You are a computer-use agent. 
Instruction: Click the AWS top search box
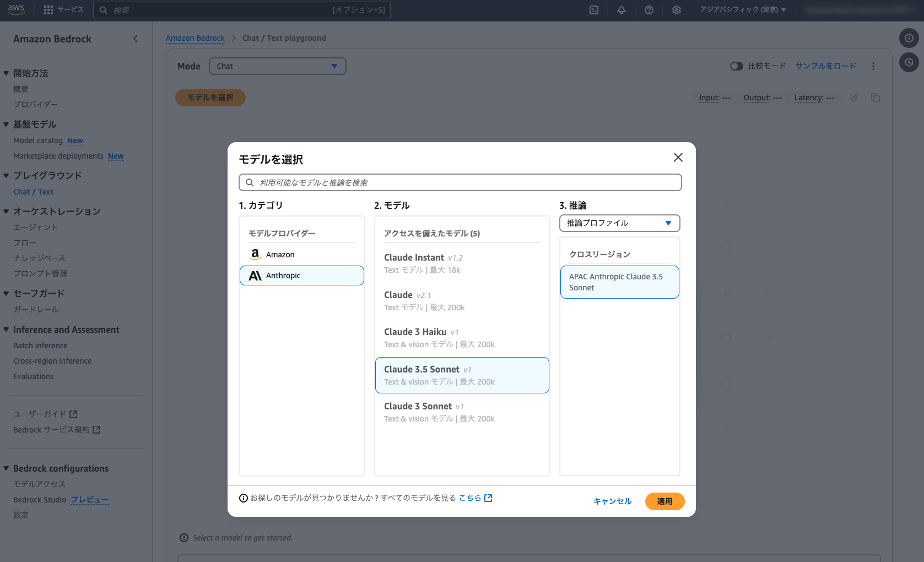tap(242, 10)
